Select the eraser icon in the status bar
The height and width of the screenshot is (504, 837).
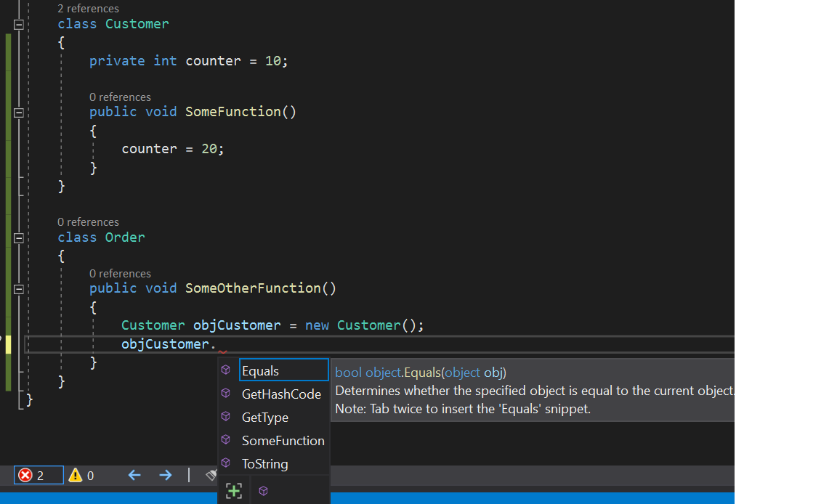(x=211, y=475)
